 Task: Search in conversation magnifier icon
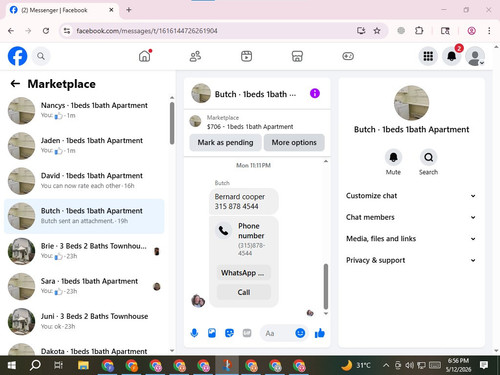[429, 157]
